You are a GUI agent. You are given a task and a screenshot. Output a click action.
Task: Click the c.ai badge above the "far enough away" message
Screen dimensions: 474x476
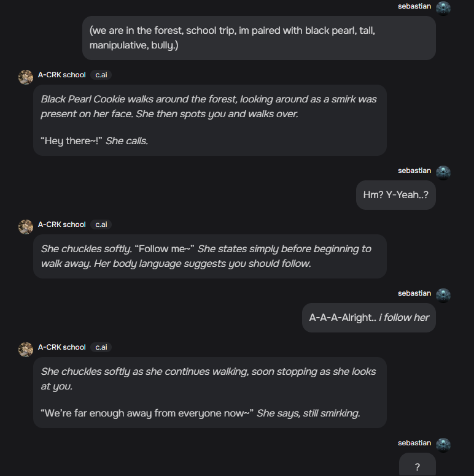pyautogui.click(x=101, y=347)
